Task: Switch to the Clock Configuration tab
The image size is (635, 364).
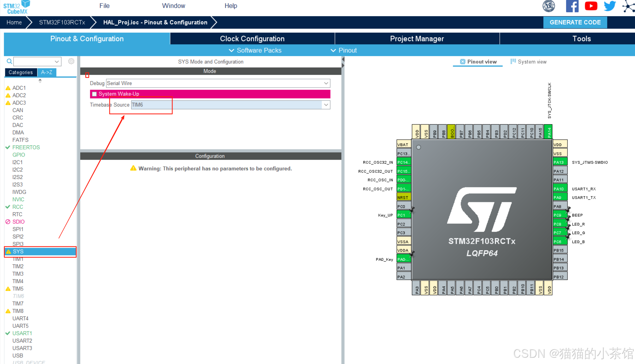Action: point(252,39)
